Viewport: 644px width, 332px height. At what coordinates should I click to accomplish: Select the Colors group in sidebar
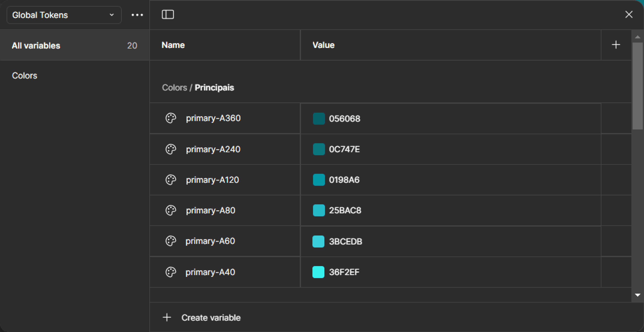[25, 76]
